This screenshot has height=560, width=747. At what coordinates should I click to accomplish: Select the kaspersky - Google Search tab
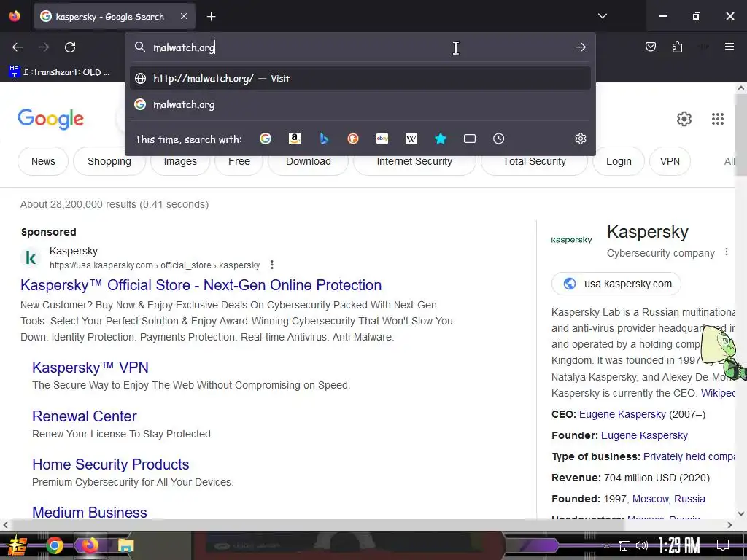click(x=115, y=17)
